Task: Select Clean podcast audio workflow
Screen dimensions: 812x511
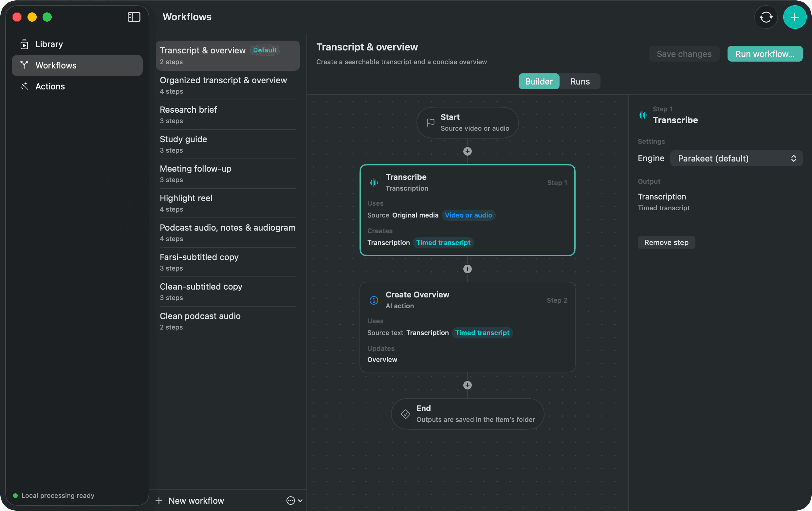Action: click(x=228, y=321)
